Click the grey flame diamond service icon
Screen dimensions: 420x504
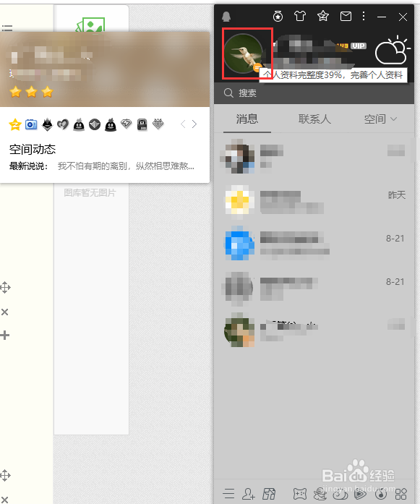[47, 124]
